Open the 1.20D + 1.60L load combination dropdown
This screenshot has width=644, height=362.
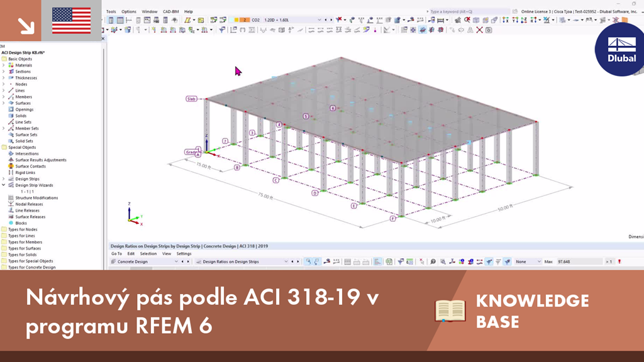point(319,19)
